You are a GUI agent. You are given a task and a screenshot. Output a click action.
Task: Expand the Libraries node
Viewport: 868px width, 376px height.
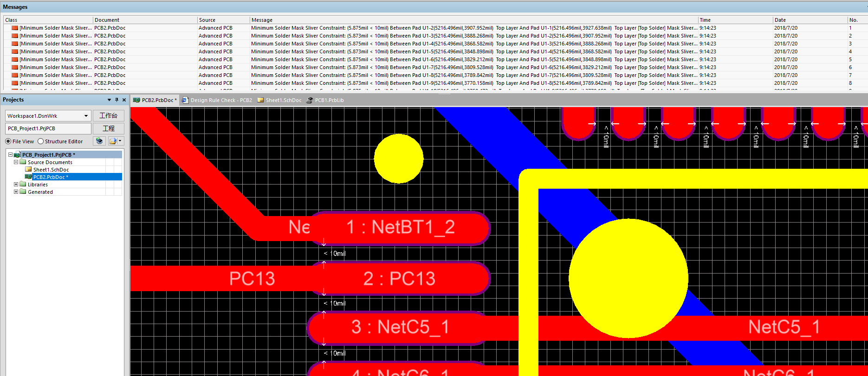(16, 185)
